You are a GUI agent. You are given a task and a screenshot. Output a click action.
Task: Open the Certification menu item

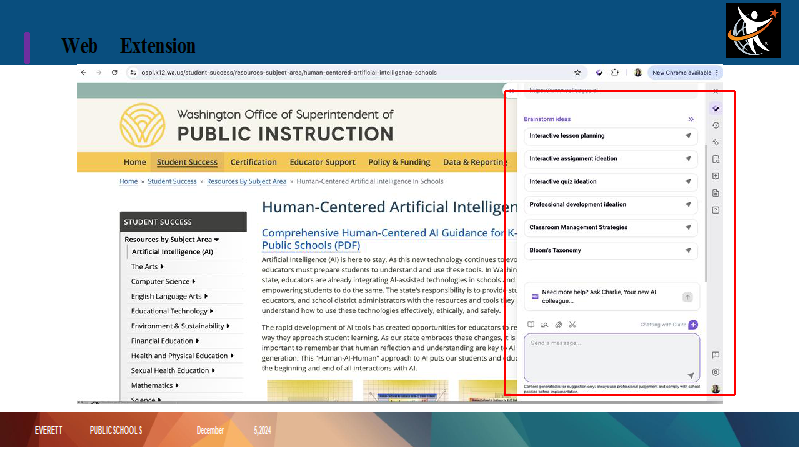(254, 162)
